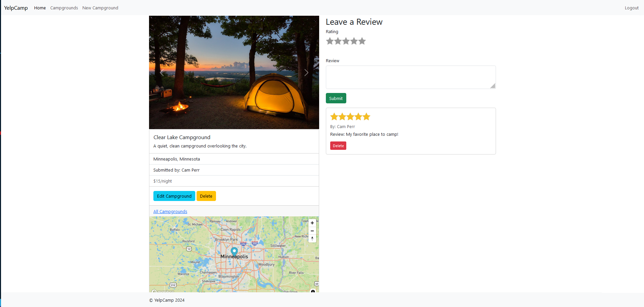This screenshot has height=307, width=644.
Task: Click the map zoom in plus icon
Action: tap(312, 223)
